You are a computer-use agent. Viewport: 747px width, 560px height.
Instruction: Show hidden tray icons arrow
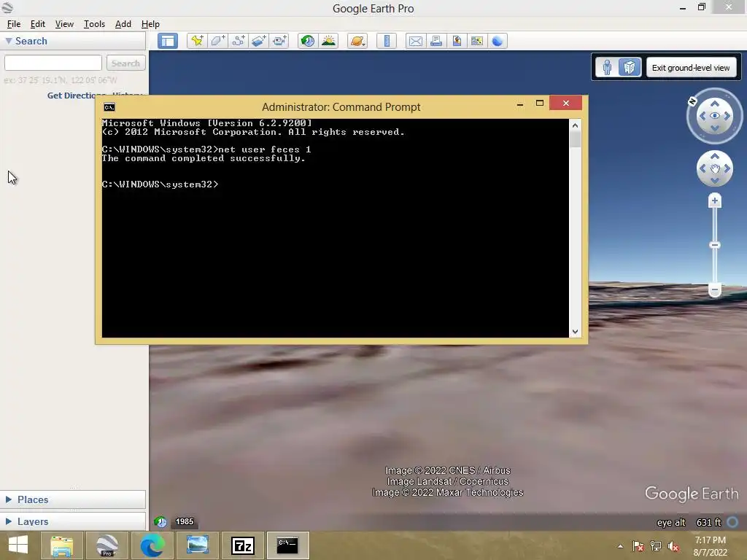point(620,546)
